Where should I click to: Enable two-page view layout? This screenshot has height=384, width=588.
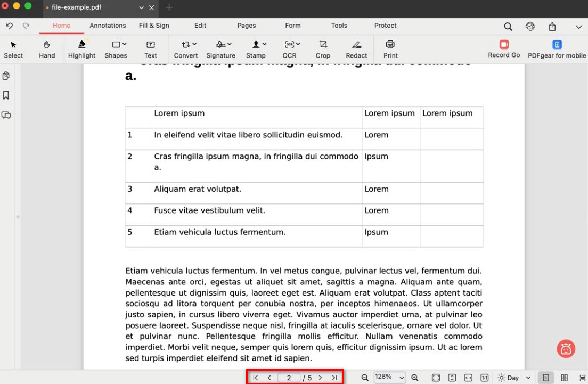point(565,378)
